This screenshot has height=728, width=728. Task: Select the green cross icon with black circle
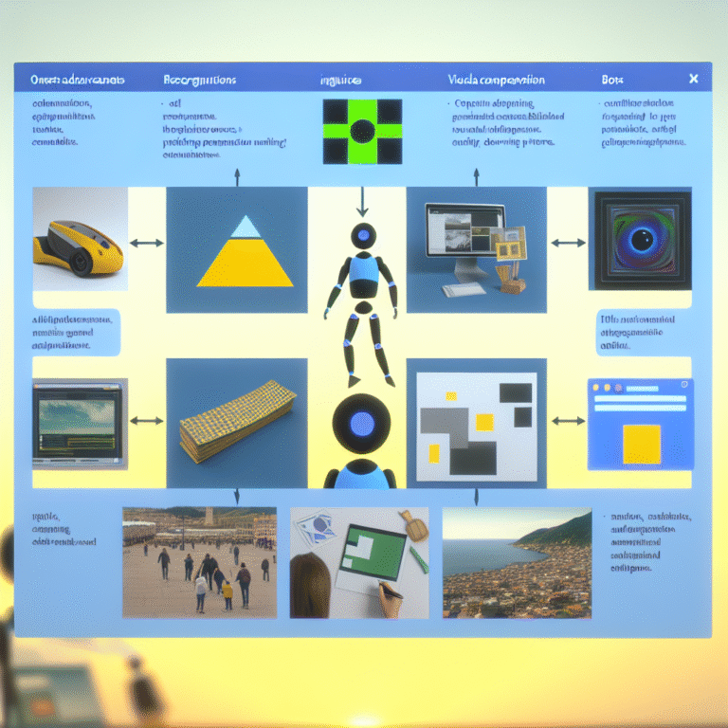(x=363, y=132)
